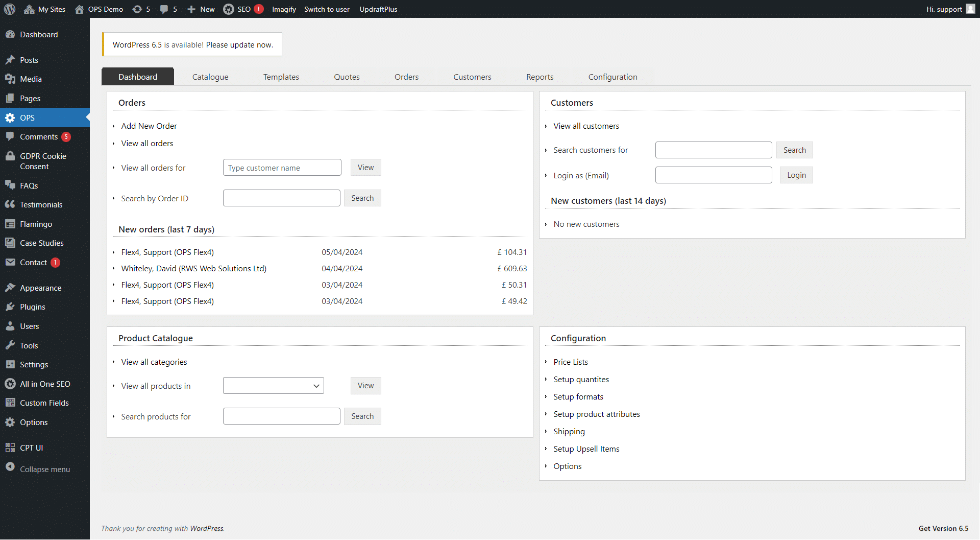The height and width of the screenshot is (540, 980).
Task: Click the Setup Upsell Items link
Action: pyautogui.click(x=586, y=449)
